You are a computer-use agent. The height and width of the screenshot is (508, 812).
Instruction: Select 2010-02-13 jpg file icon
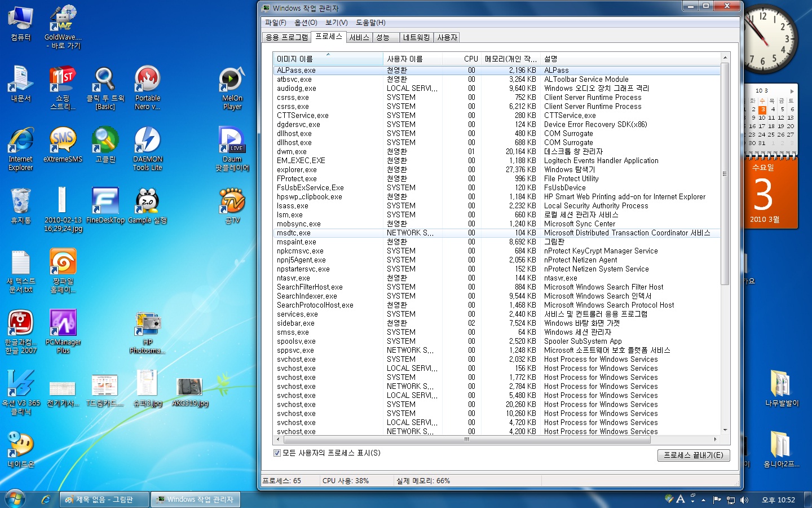click(x=63, y=210)
